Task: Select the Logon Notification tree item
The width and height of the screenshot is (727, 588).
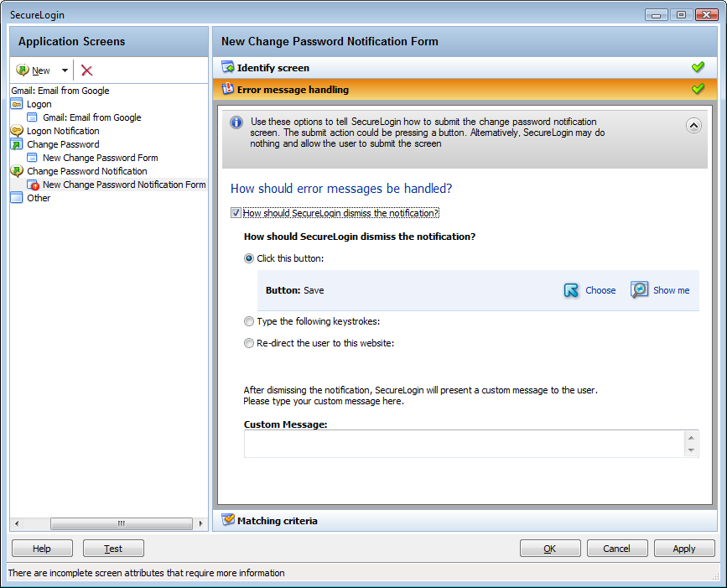Action: click(x=63, y=131)
